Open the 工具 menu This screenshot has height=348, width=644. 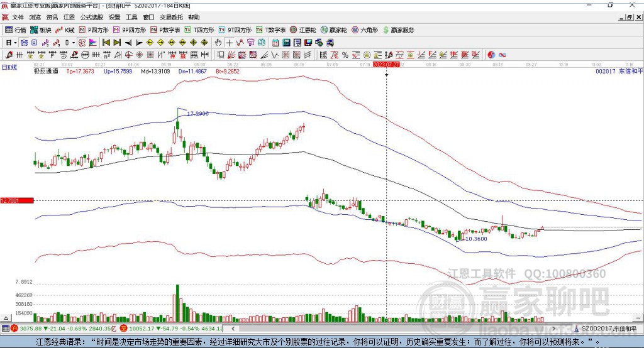click(x=131, y=17)
